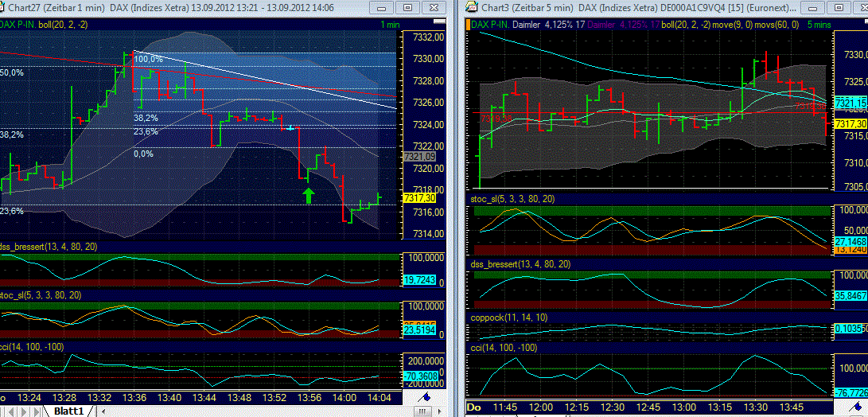Click the DAX P-IN. label in Chart3
868x417 pixels.
pyautogui.click(x=490, y=25)
